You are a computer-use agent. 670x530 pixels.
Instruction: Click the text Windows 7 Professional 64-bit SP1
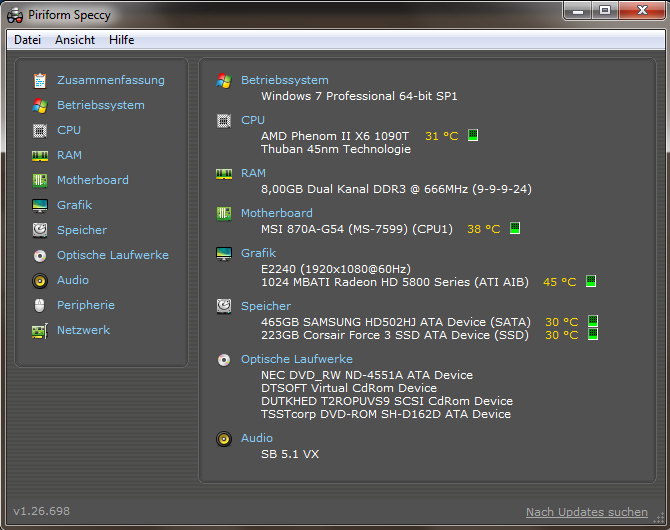coord(359,96)
